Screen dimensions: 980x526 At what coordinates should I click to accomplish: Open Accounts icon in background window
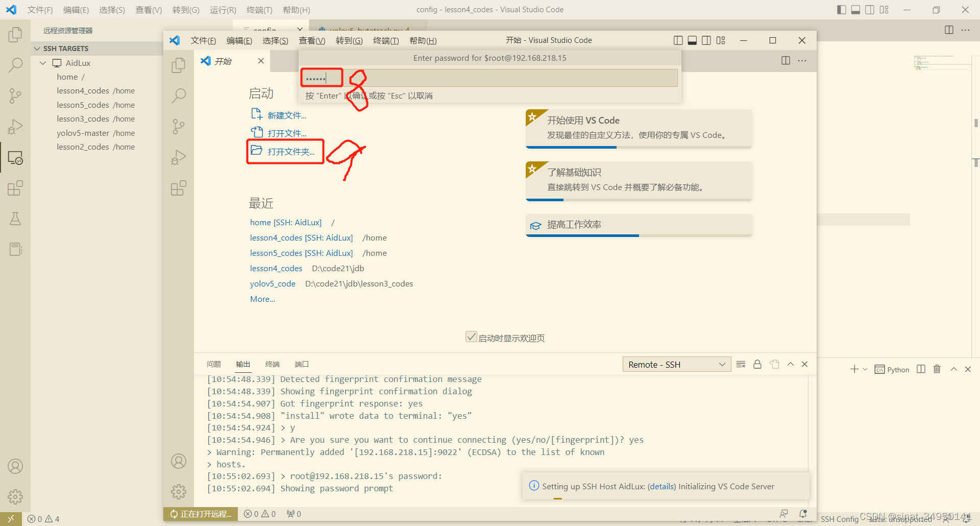[15, 466]
